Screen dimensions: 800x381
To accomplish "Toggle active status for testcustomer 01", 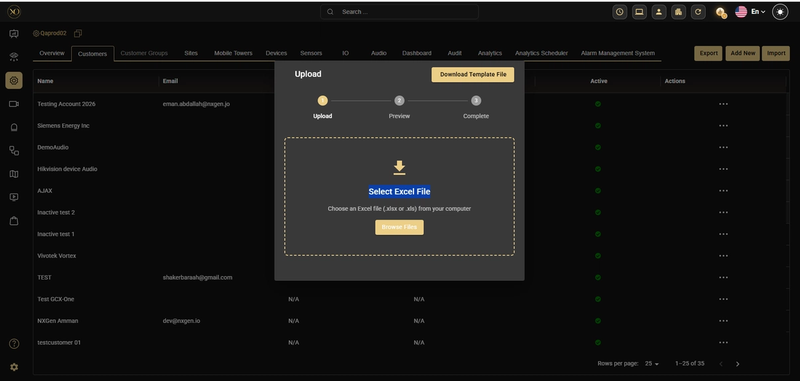I will click(x=597, y=343).
